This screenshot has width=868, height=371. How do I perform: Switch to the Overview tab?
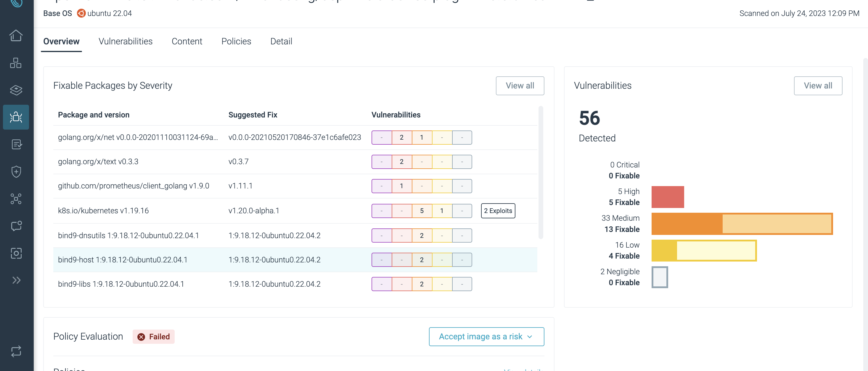point(61,41)
